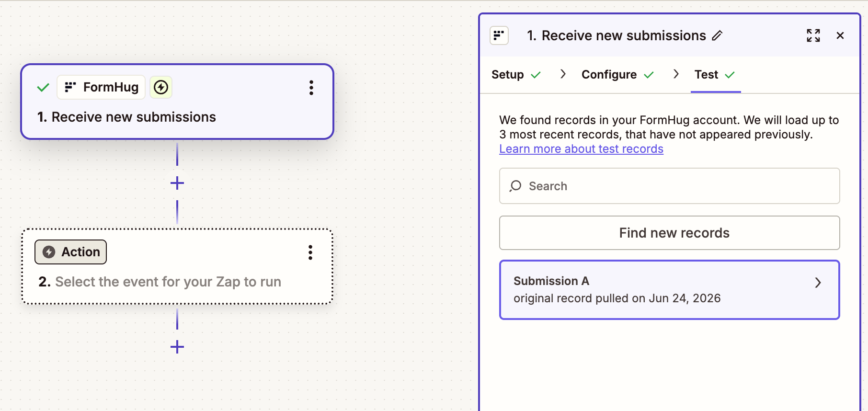This screenshot has height=411, width=868.
Task: Open the Configure tab
Action: pyautogui.click(x=617, y=75)
